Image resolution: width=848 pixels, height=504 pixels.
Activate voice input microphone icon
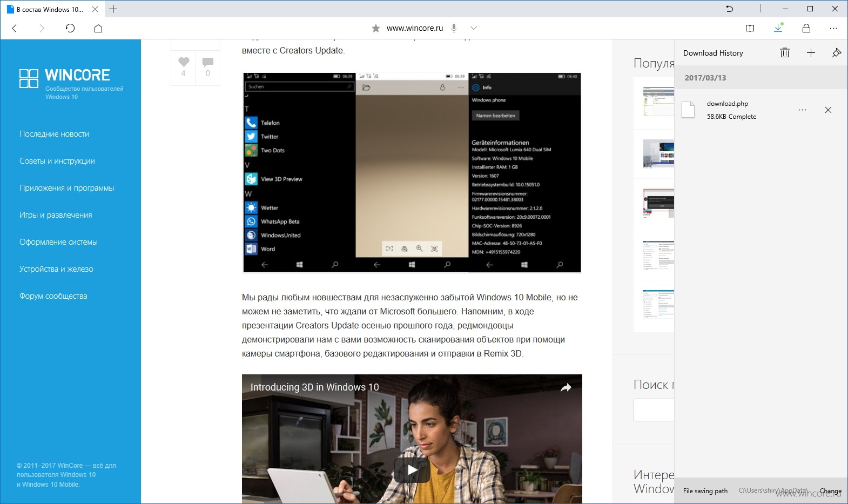tap(454, 28)
